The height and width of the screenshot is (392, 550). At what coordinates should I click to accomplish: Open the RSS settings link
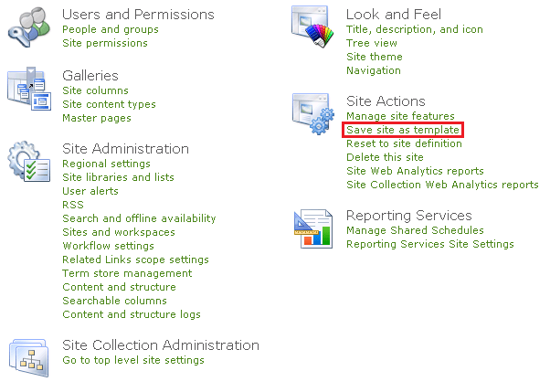73,205
